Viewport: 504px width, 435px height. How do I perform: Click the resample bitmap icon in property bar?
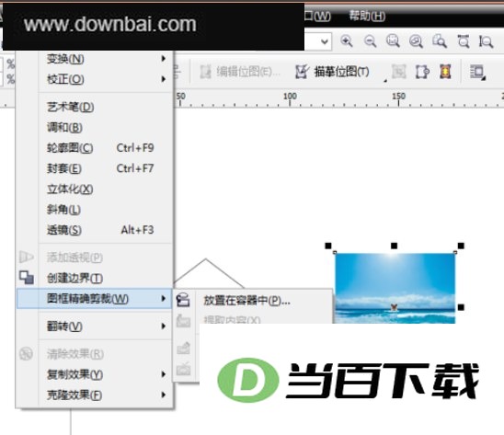pyautogui.click(x=422, y=72)
